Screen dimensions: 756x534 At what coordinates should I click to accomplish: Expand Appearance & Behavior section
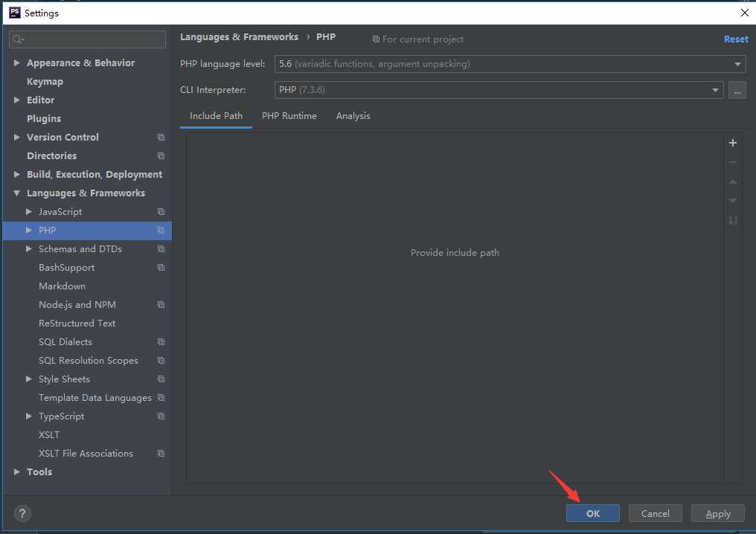point(17,62)
